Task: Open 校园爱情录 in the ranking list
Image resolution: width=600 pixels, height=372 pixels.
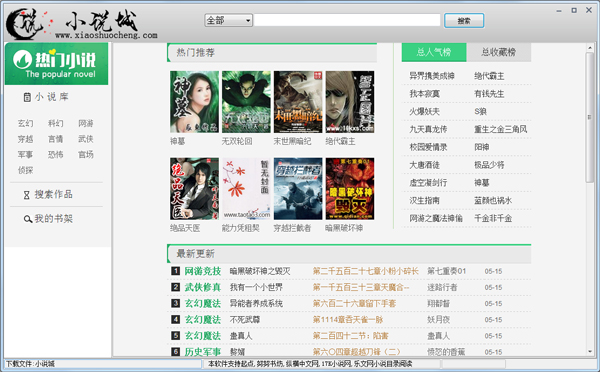Action: click(428, 147)
